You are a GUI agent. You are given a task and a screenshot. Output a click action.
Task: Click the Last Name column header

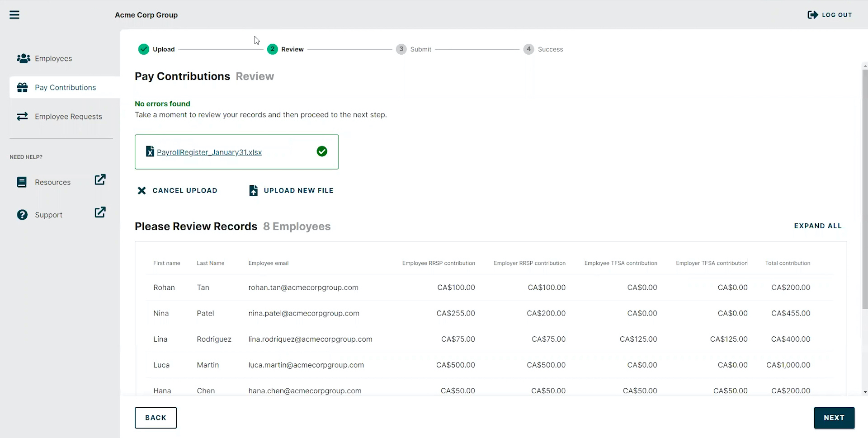210,263
